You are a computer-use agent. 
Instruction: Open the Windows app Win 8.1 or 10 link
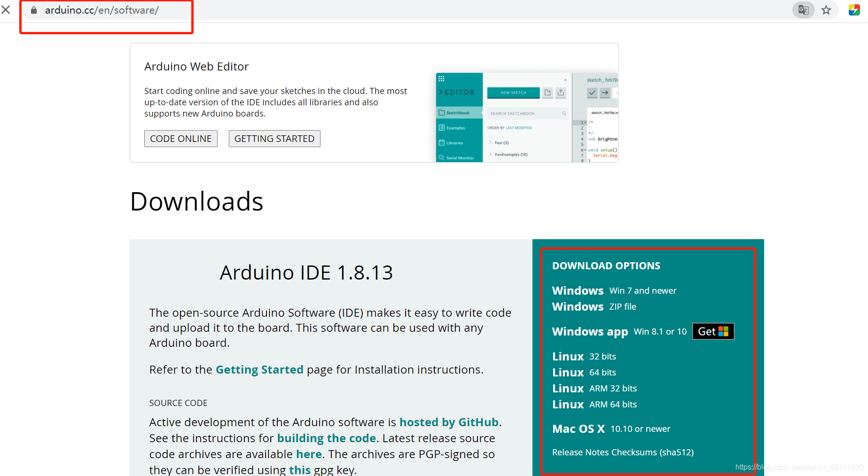coord(619,331)
